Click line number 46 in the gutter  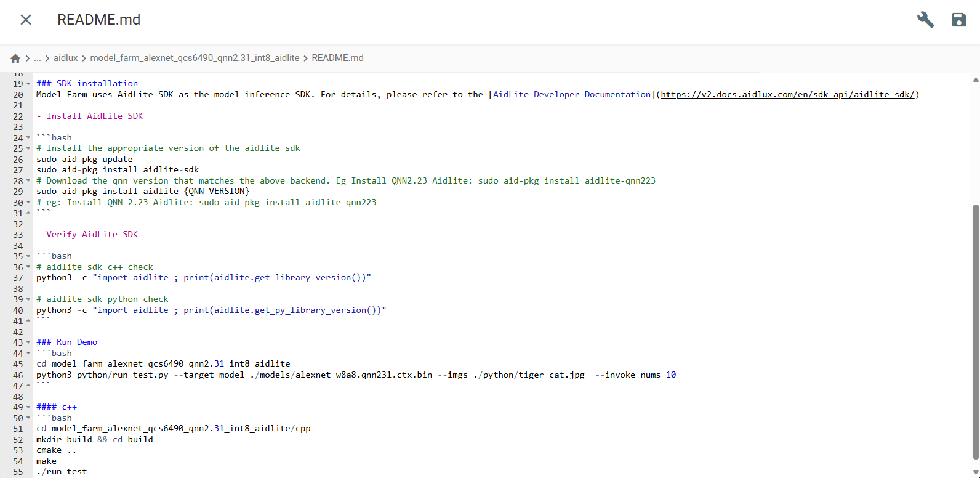tap(18, 375)
